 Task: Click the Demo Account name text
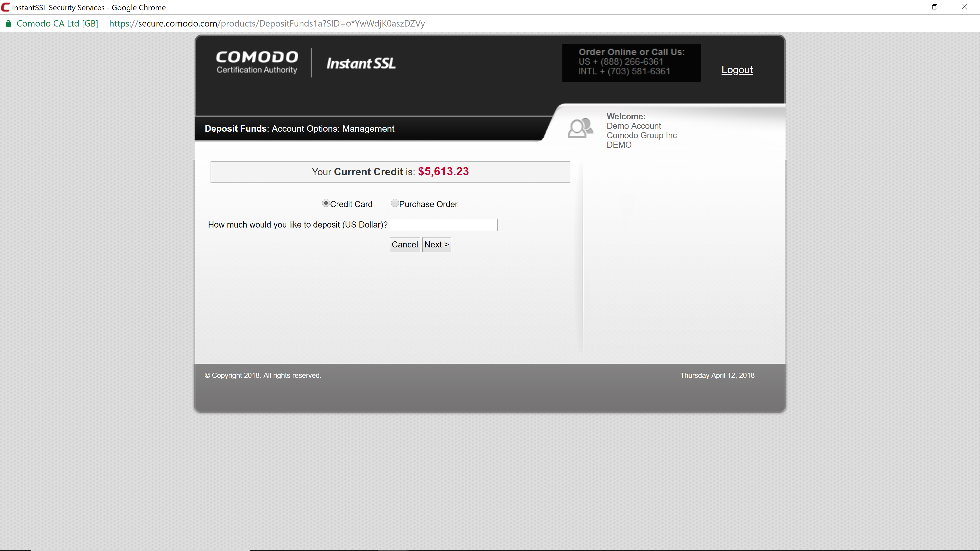pyautogui.click(x=633, y=126)
